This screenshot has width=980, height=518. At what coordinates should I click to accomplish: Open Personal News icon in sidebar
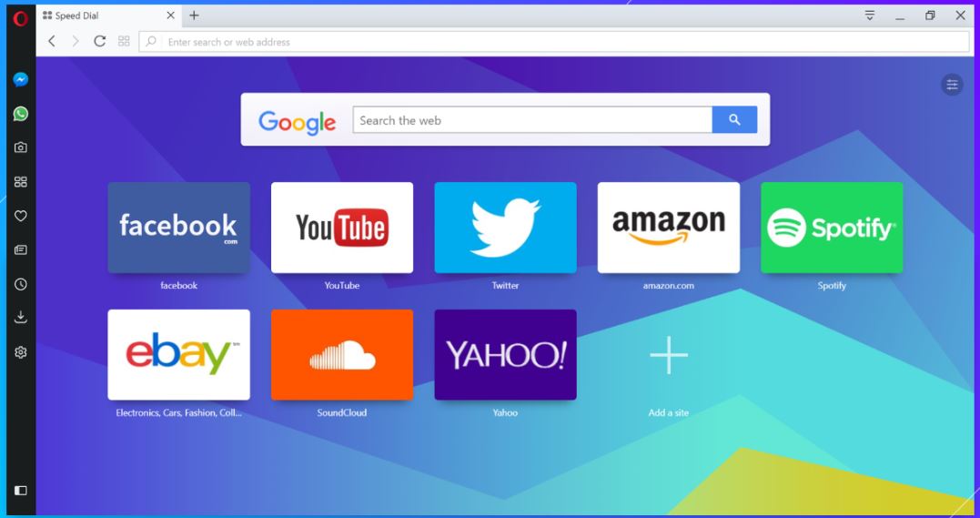pyautogui.click(x=21, y=250)
